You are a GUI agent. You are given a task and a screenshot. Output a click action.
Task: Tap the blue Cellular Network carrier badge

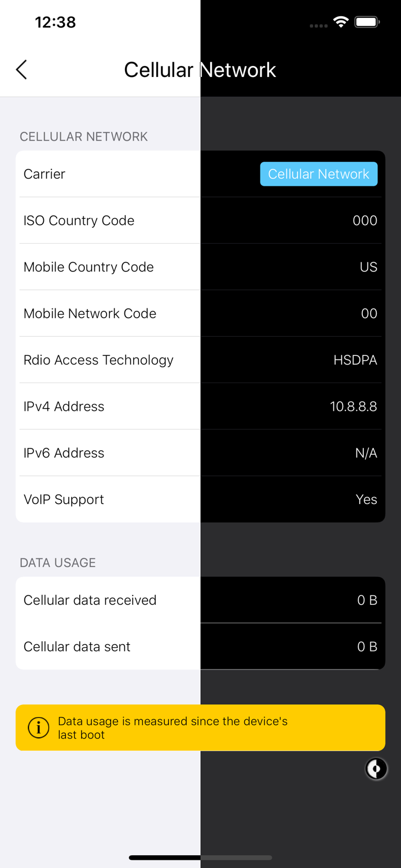pyautogui.click(x=319, y=174)
